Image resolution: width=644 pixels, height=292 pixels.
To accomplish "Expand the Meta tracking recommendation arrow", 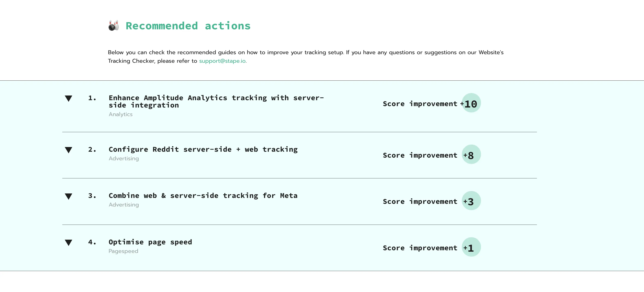I will 69,196.
